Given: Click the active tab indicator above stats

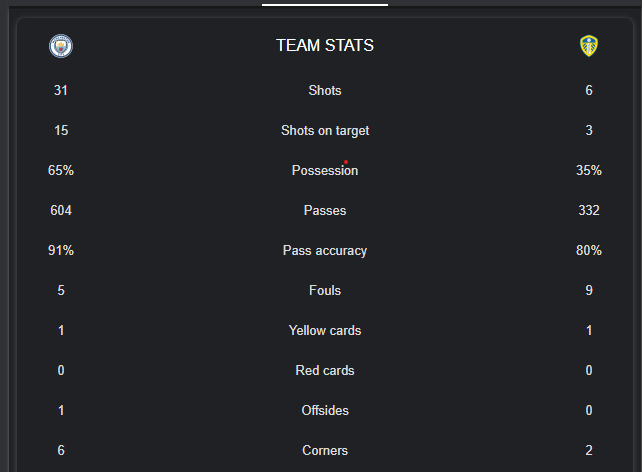Looking at the screenshot, I should click(325, 5).
